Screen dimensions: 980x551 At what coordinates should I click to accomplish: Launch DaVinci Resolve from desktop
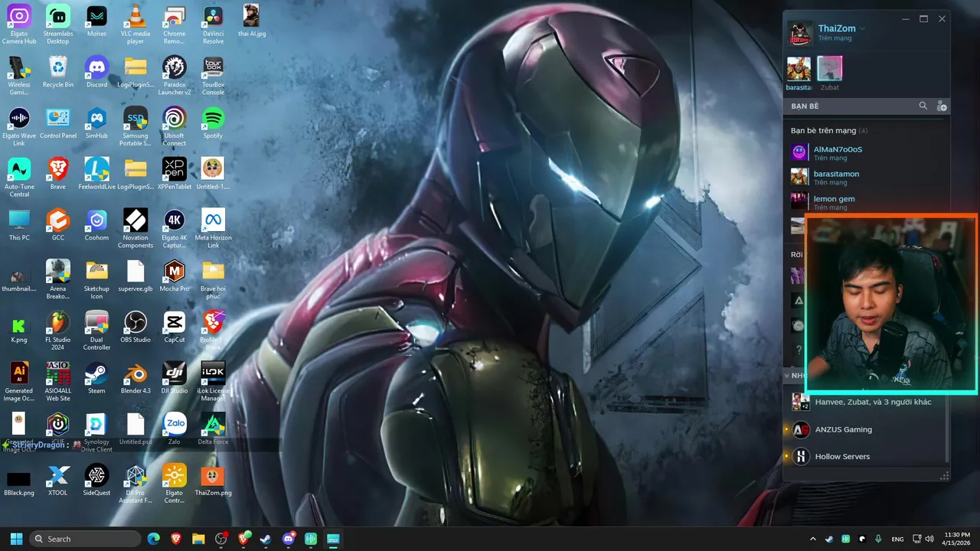[213, 24]
